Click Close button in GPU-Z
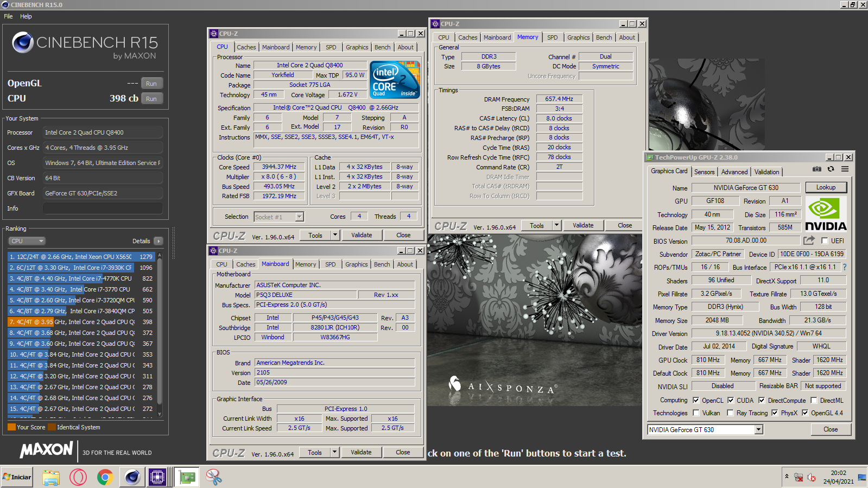Image resolution: width=868 pixels, height=488 pixels. (831, 429)
